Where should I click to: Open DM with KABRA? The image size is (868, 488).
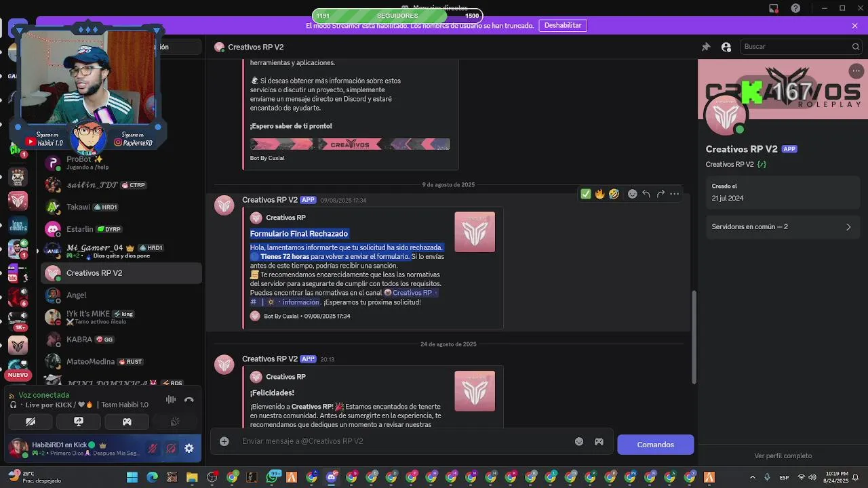[121, 340]
